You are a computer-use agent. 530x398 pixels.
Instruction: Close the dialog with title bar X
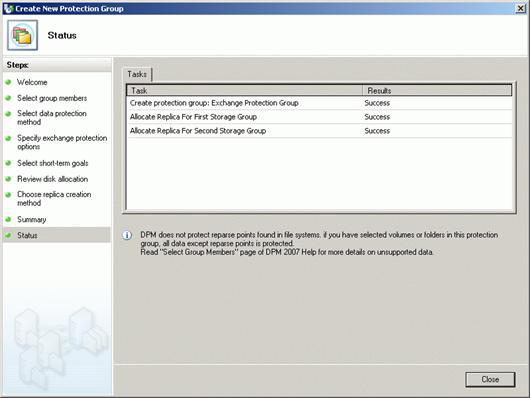[521, 8]
